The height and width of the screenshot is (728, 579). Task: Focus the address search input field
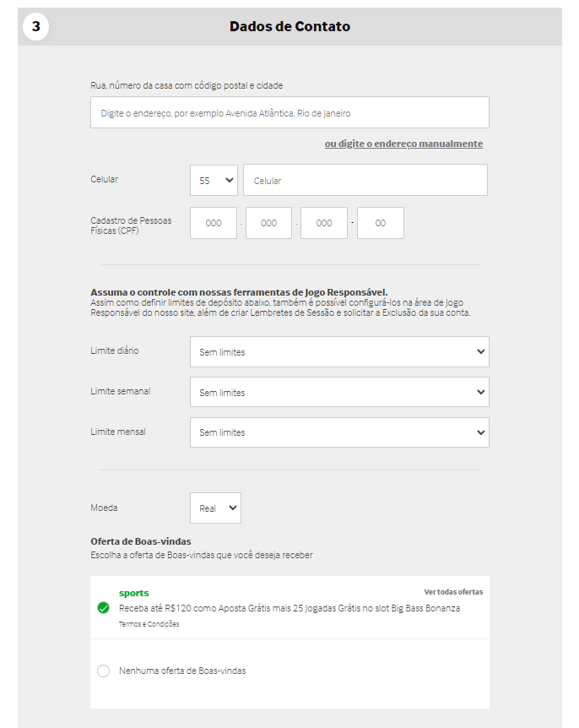pos(290,112)
